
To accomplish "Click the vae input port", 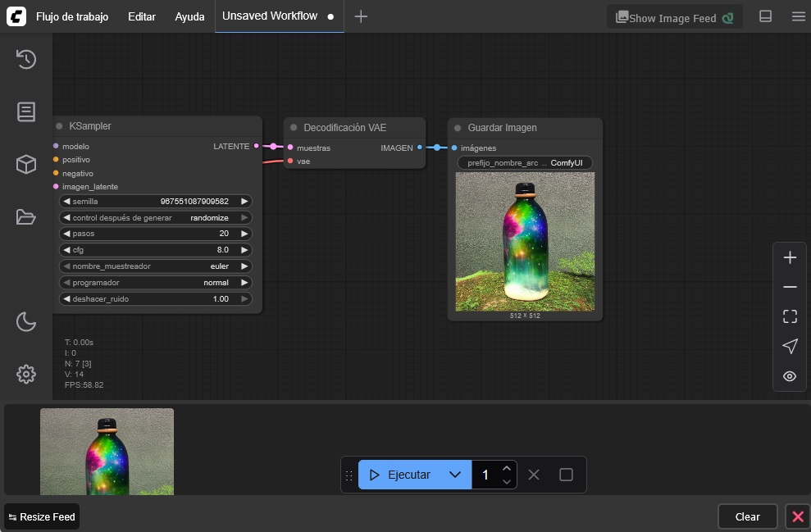I will point(290,161).
